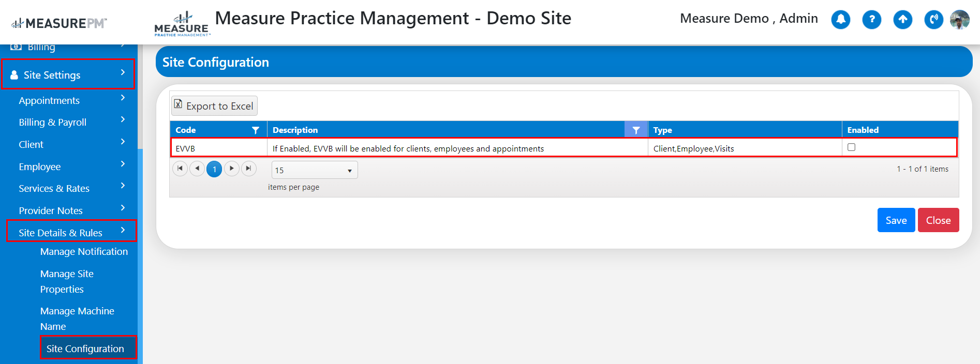Enable the EVVB checkbox

[851, 147]
